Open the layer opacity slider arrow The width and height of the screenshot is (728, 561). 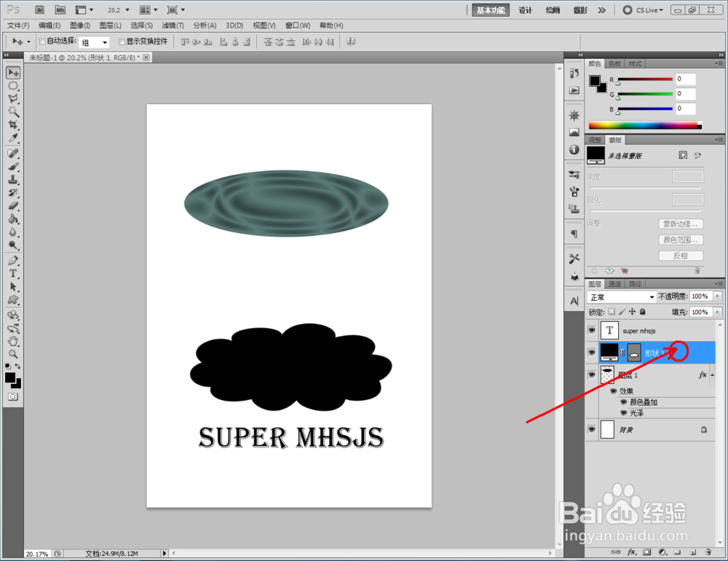[717, 296]
